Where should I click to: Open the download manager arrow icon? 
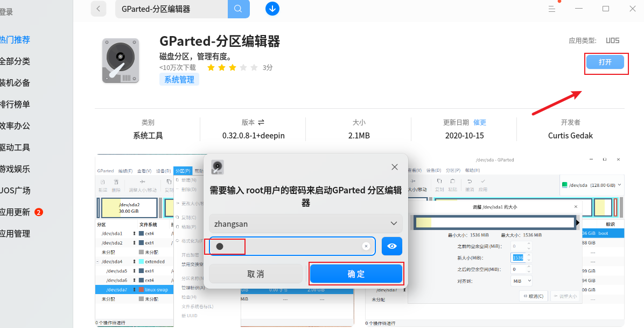pos(272,9)
